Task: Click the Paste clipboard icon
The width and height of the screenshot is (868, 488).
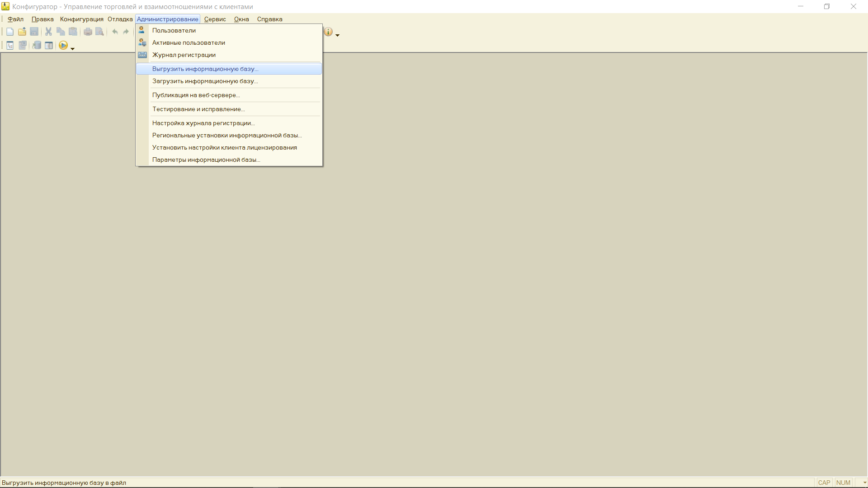Action: tap(73, 32)
